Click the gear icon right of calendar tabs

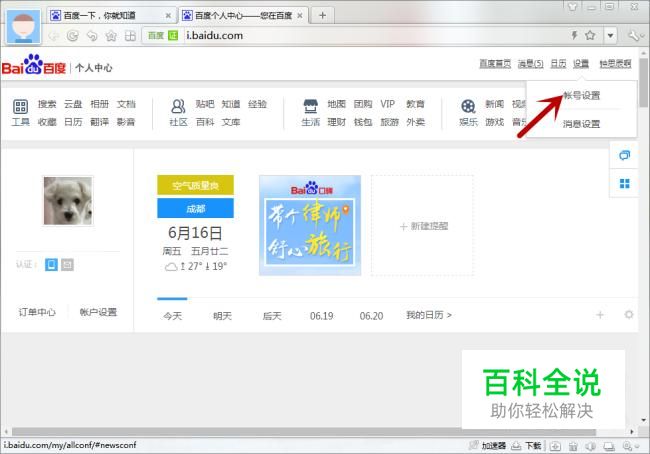tap(629, 315)
